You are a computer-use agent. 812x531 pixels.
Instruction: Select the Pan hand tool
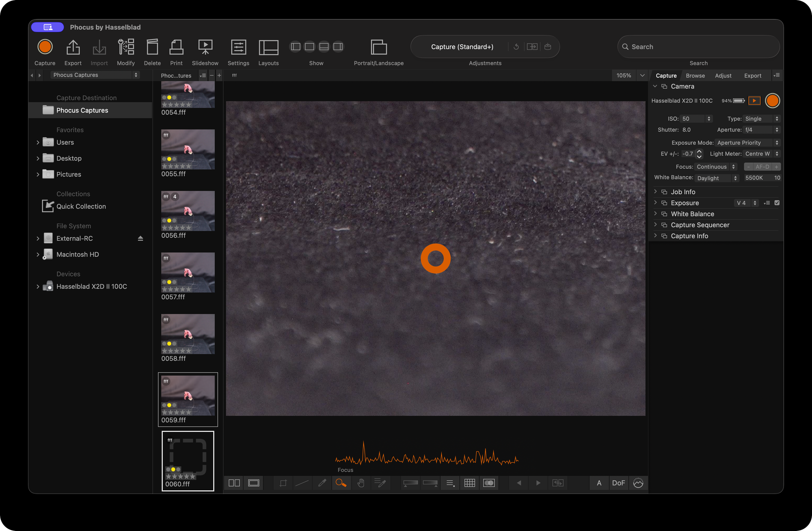coord(361,483)
